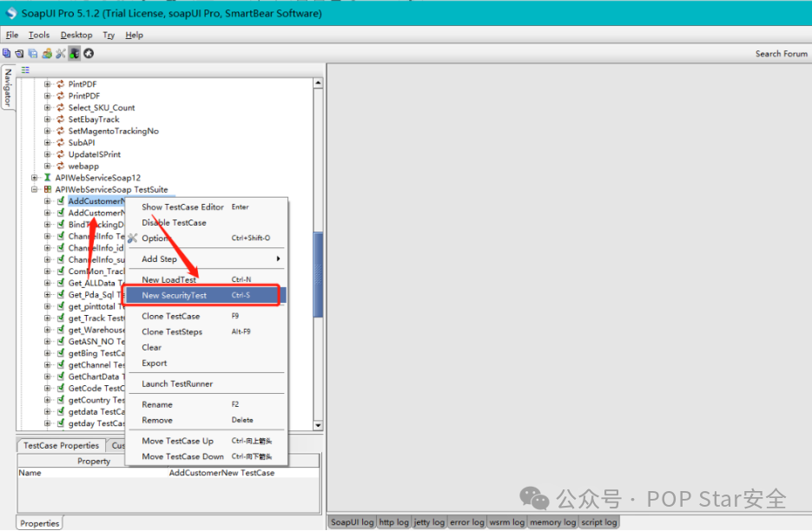Click the GetASN_NO test case icon

tap(61, 341)
